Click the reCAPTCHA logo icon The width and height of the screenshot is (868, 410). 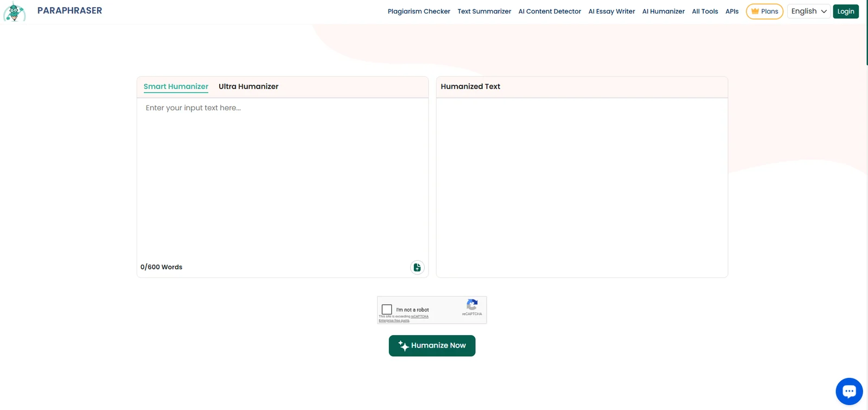[x=472, y=305]
